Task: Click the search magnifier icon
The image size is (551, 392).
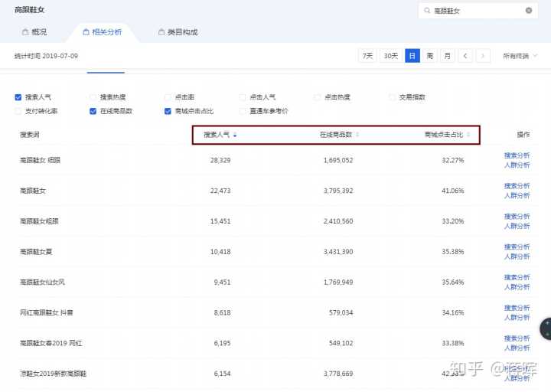Action: (x=427, y=11)
